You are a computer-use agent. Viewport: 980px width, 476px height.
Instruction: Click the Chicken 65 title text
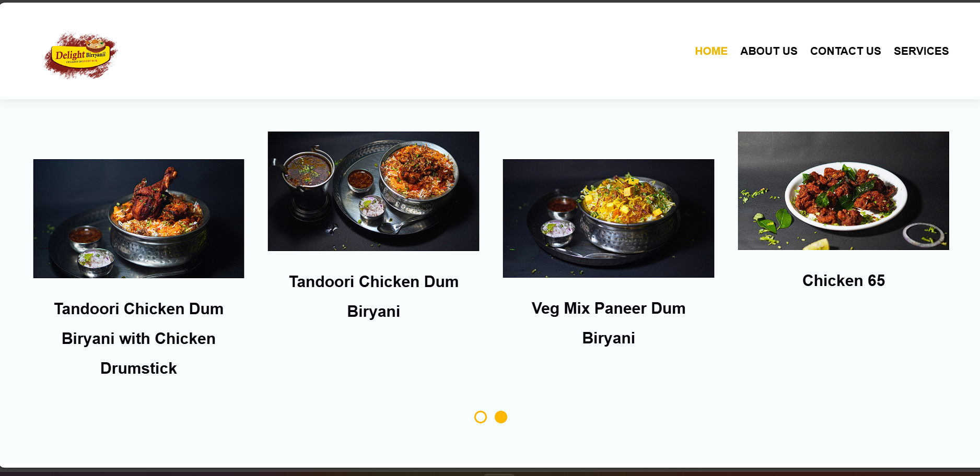844,281
